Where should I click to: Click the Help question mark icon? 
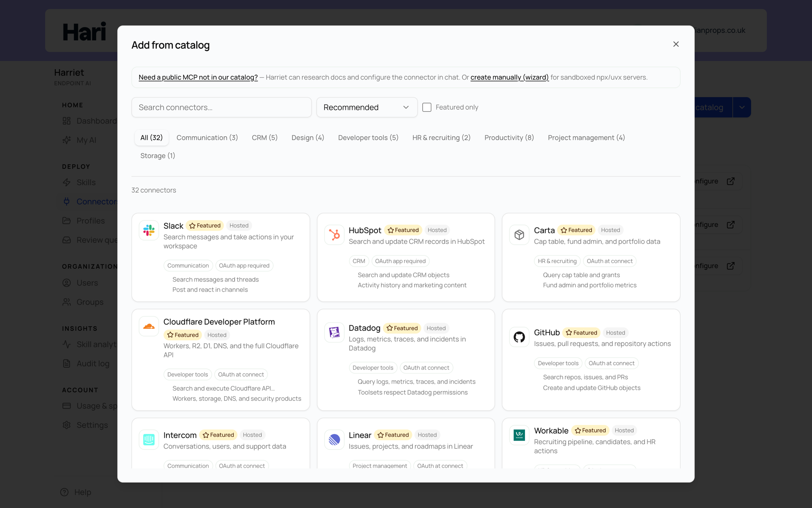[65, 492]
